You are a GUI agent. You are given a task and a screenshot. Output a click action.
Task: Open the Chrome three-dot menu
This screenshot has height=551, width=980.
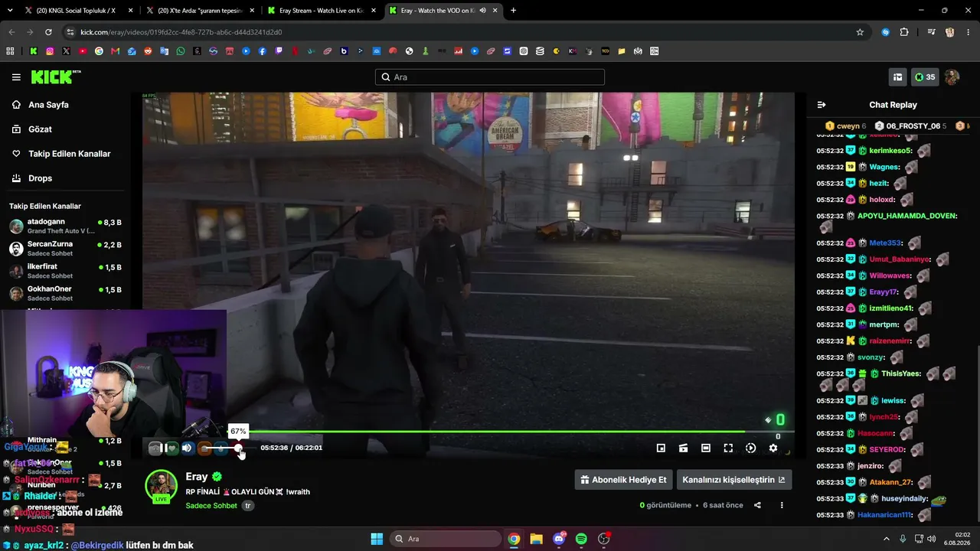[969, 32]
